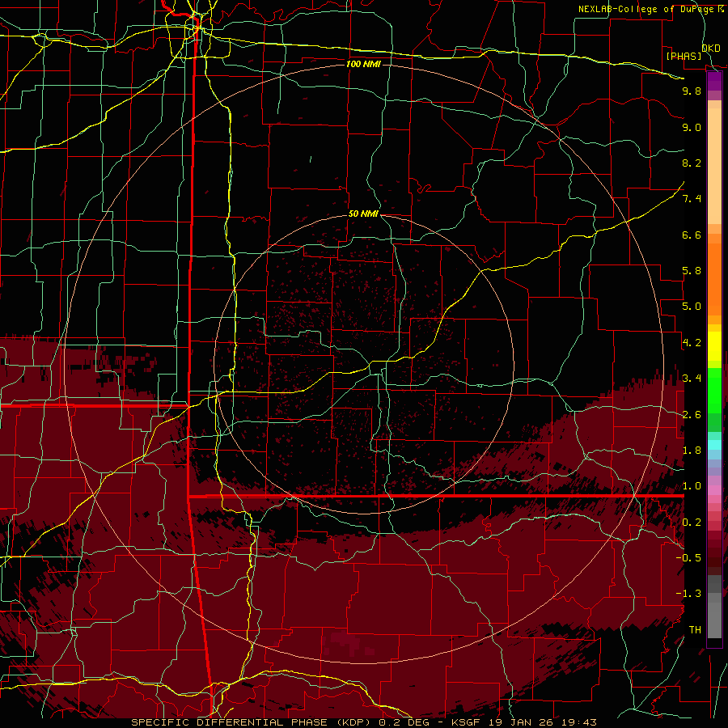Click the 2.6 scale value
The width and height of the screenshot is (728, 728).
click(x=692, y=415)
